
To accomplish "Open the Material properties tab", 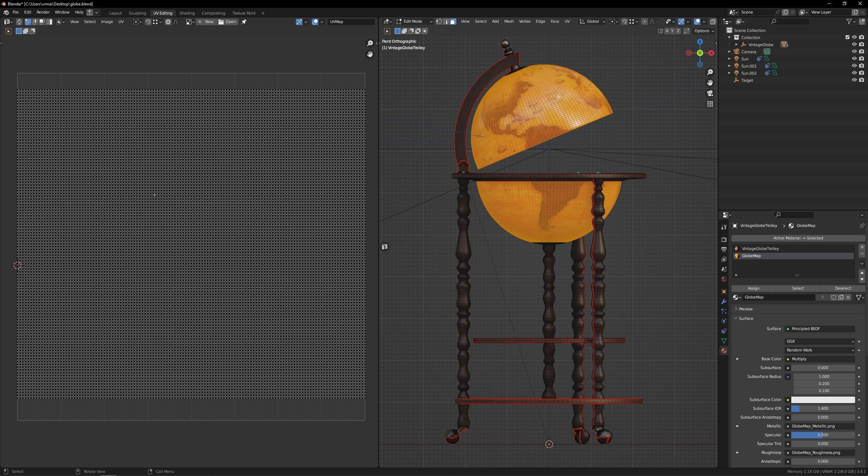I will pyautogui.click(x=724, y=350).
